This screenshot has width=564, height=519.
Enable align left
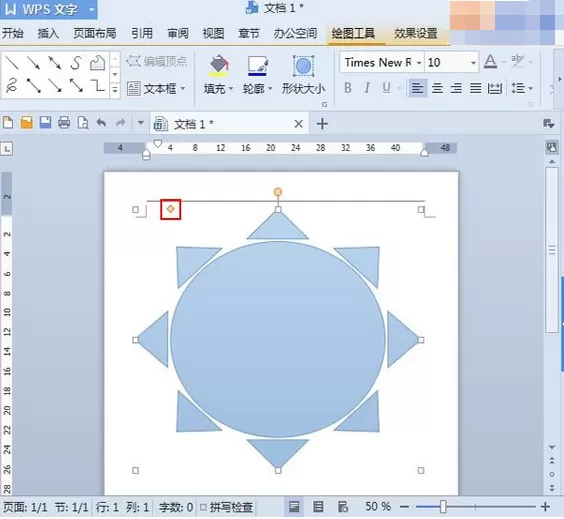[x=418, y=88]
